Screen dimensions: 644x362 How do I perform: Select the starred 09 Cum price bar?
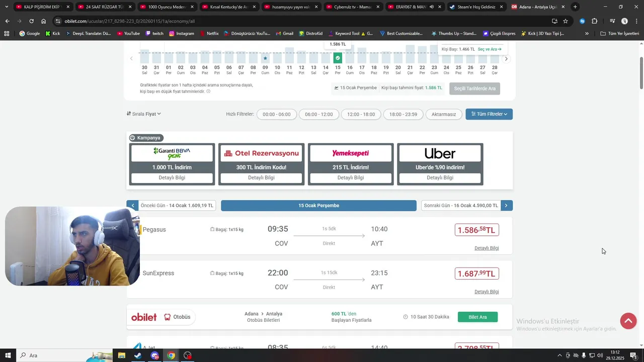coord(265,58)
